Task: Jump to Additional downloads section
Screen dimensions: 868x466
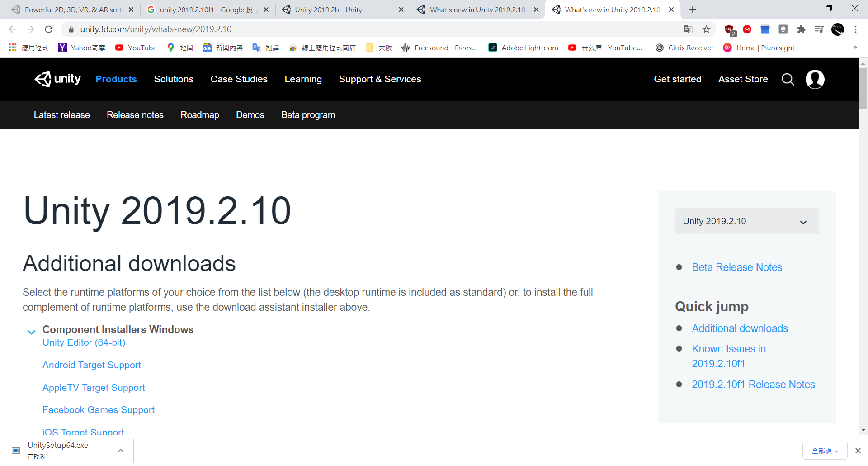Action: pyautogui.click(x=740, y=328)
